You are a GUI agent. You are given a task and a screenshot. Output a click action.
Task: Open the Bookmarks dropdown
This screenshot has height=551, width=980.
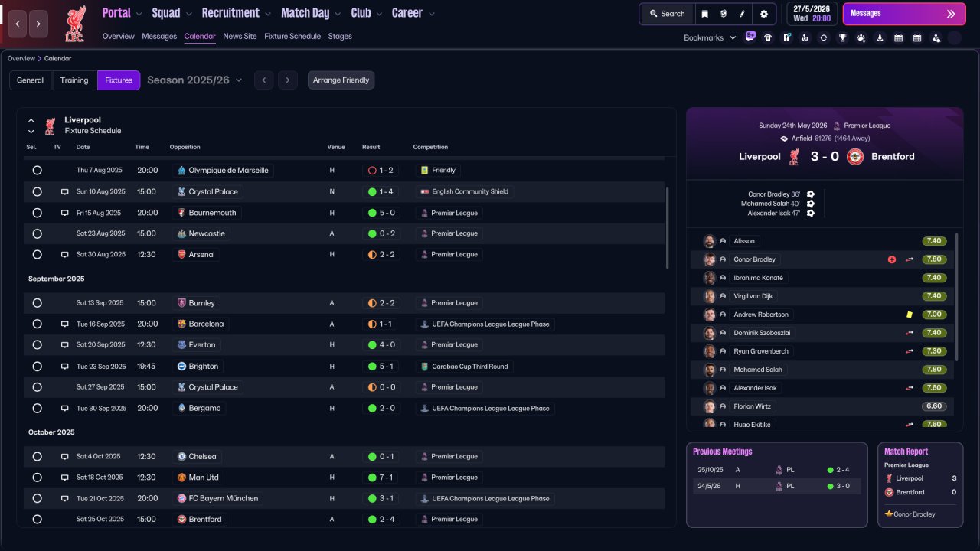coord(710,37)
